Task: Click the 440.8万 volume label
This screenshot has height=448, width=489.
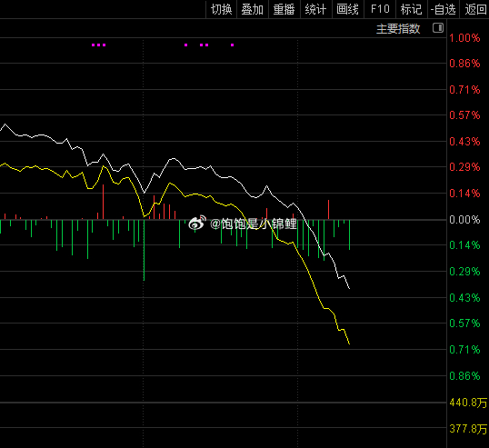Action: coord(468,403)
